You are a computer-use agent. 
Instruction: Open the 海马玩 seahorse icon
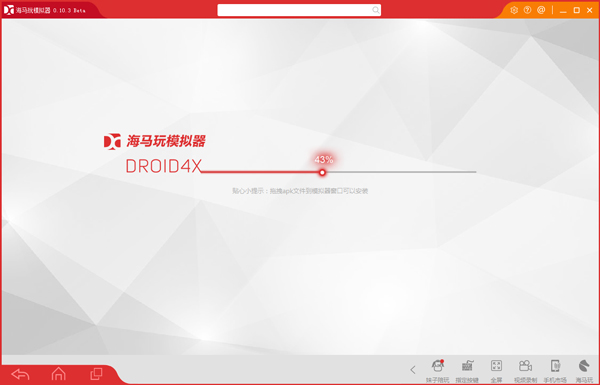coord(584,370)
